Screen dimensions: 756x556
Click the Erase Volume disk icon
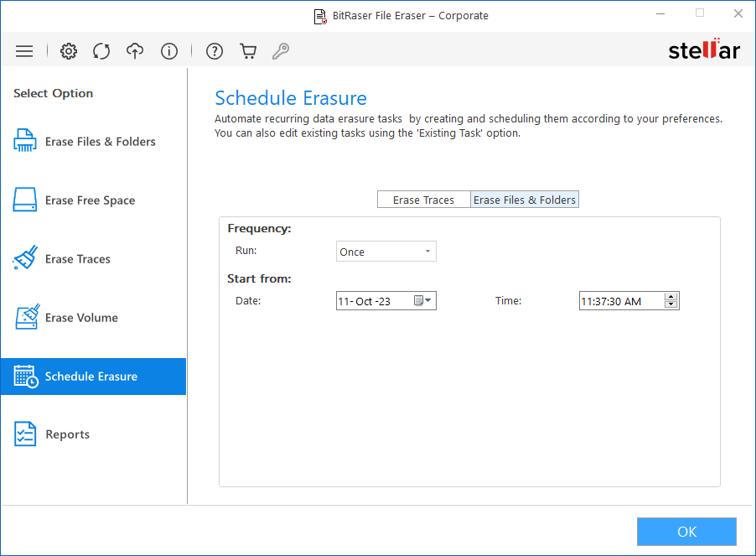coord(27,317)
